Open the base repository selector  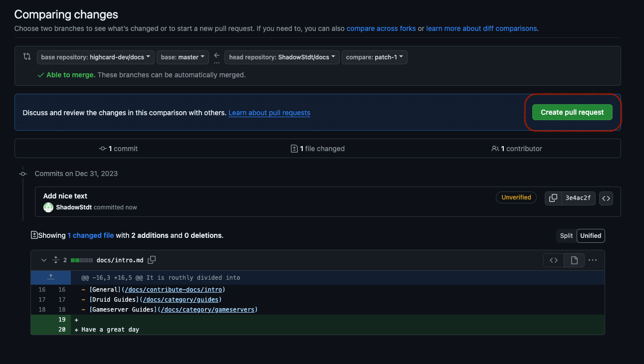coord(95,57)
